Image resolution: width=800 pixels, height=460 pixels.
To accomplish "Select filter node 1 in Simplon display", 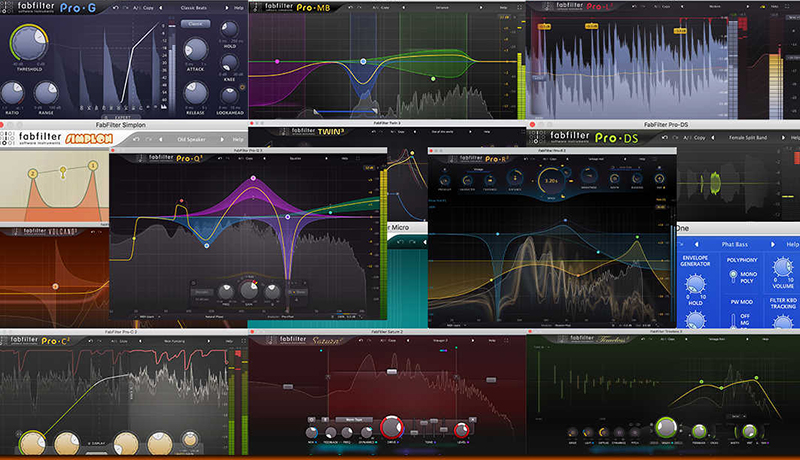I will pos(93,165).
